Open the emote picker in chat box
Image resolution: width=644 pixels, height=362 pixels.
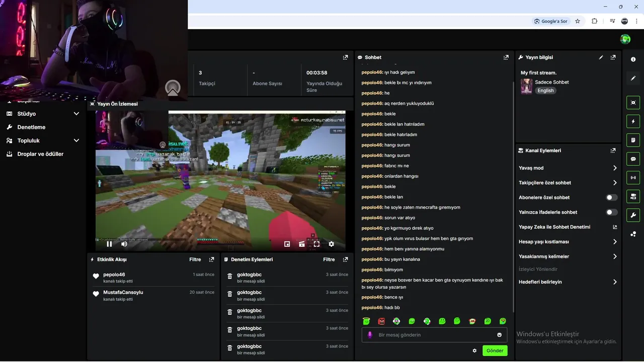(499, 335)
